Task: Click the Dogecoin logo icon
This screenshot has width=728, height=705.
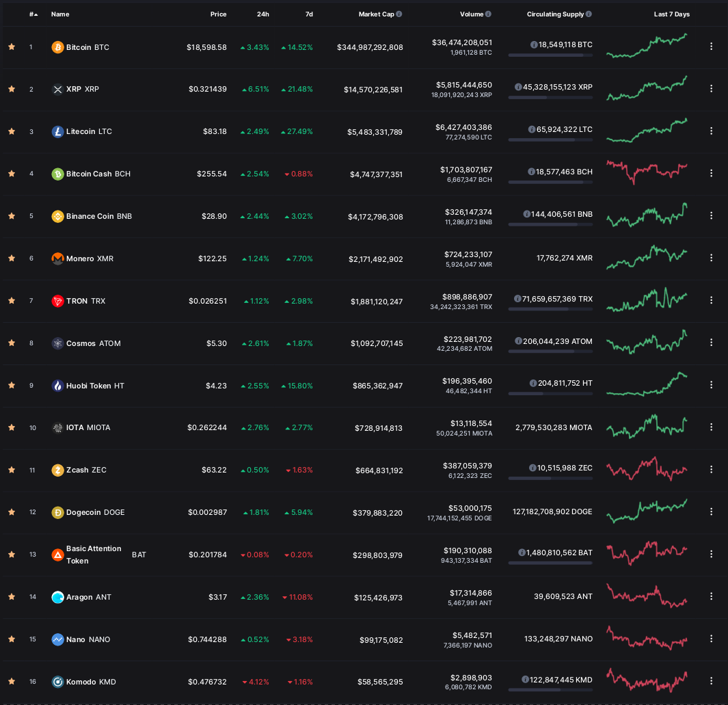Action: click(x=57, y=513)
